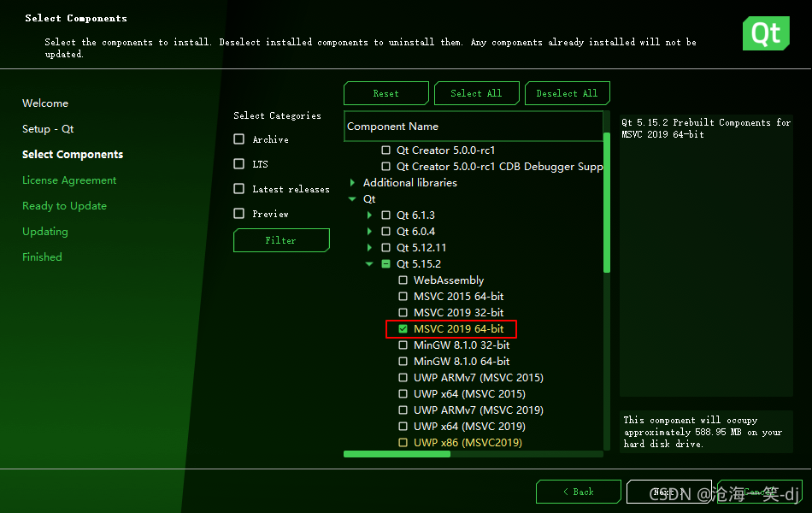Click the Latest releases label
Image resolution: width=812 pixels, height=513 pixels.
coord(291,189)
